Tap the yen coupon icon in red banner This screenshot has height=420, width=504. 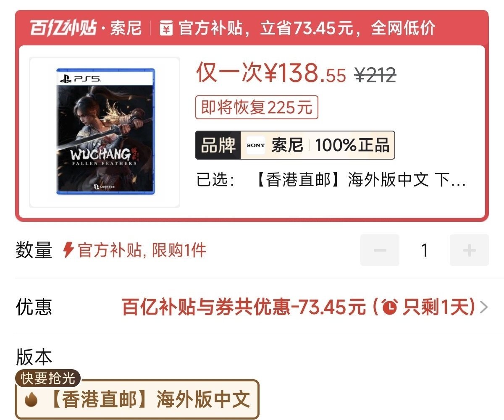(166, 29)
